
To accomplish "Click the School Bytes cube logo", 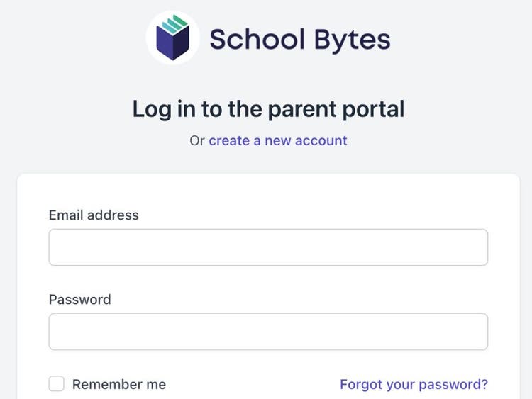I will pos(172,38).
